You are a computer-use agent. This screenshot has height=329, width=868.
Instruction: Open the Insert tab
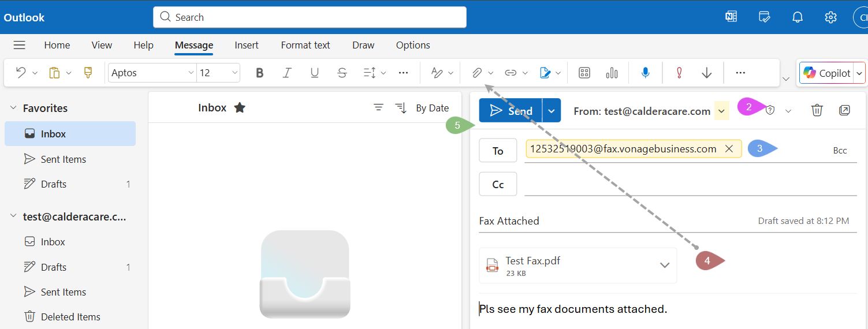point(247,45)
